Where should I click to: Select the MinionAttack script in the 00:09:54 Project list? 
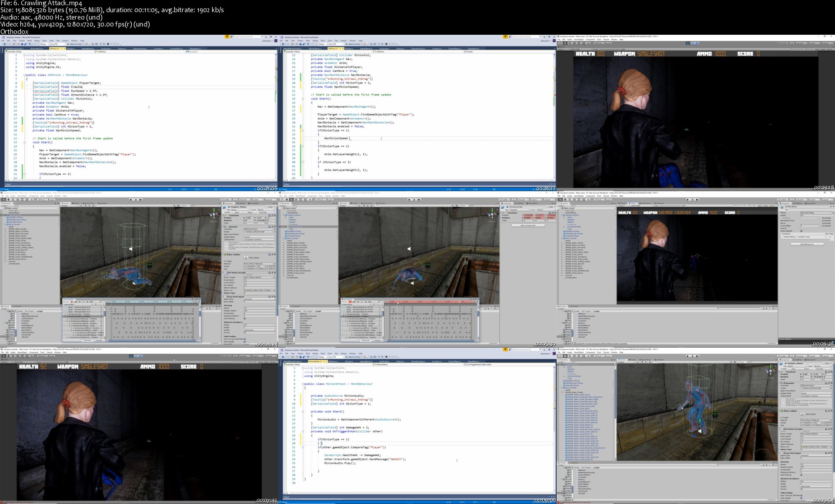(583, 484)
